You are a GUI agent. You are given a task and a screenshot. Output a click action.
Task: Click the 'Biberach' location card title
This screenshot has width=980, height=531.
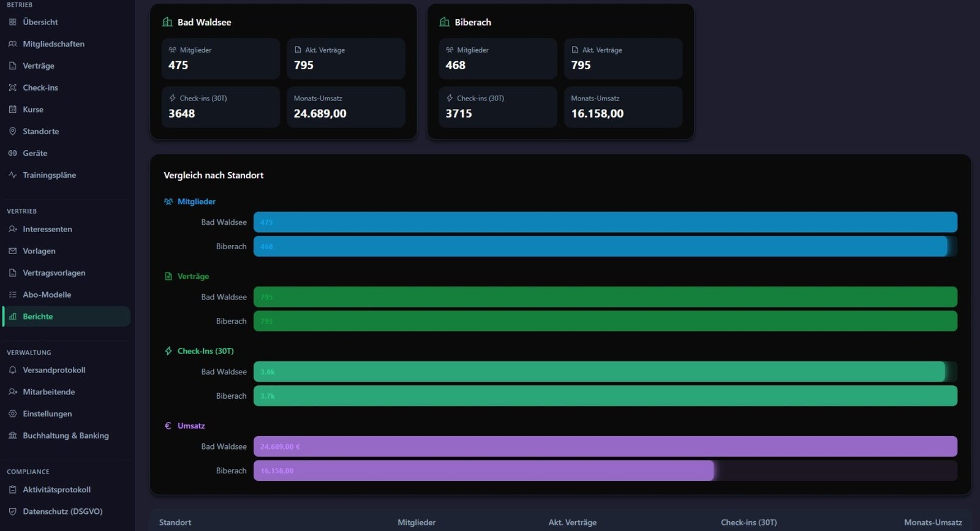(473, 22)
